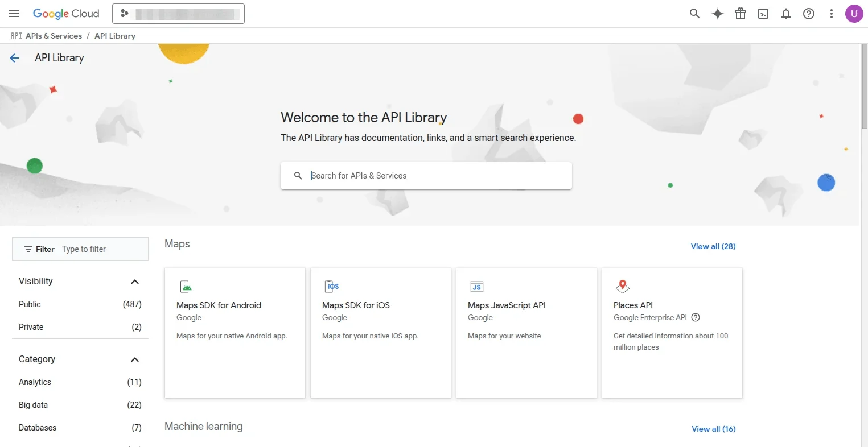Viewport: 868px width, 447px height.
Task: Select the Analytics category filter
Action: click(x=35, y=382)
